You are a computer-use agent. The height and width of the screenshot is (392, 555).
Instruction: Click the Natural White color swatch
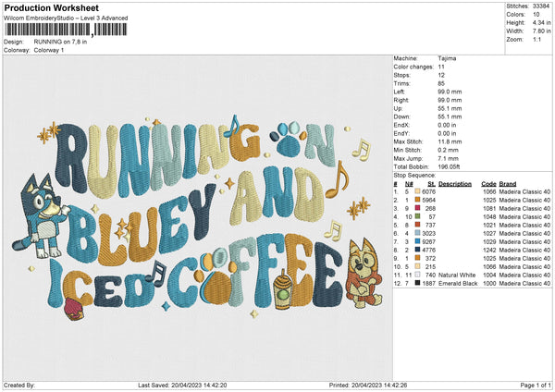(x=420, y=275)
